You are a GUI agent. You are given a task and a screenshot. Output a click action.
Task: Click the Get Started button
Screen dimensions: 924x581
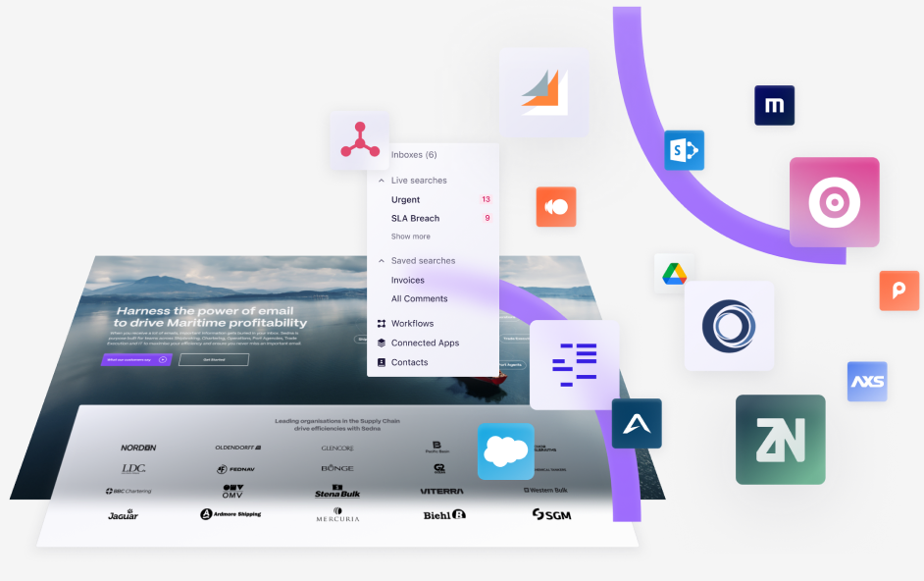pyautogui.click(x=214, y=360)
